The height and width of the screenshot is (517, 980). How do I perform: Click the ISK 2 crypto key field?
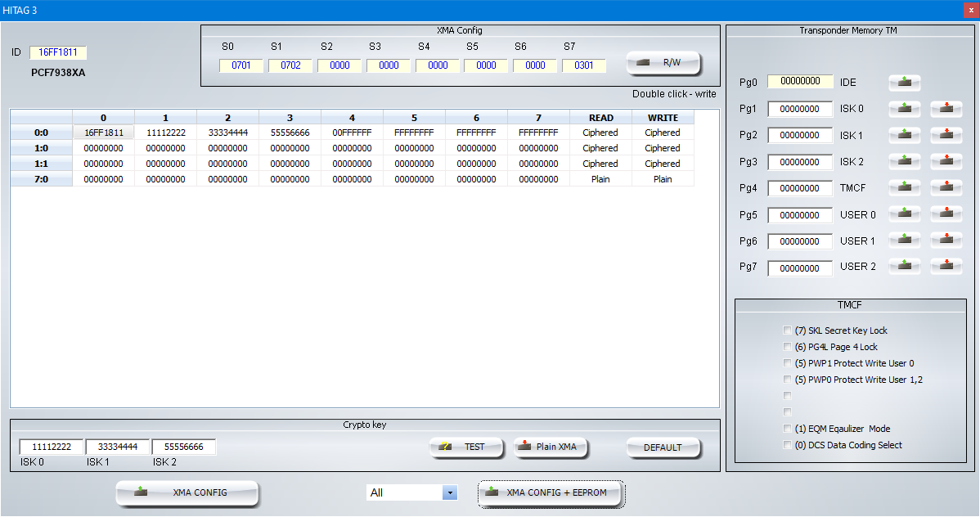click(184, 447)
